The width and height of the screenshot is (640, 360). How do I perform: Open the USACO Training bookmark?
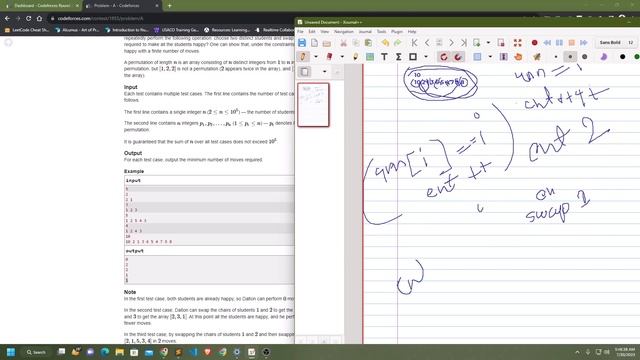click(176, 30)
